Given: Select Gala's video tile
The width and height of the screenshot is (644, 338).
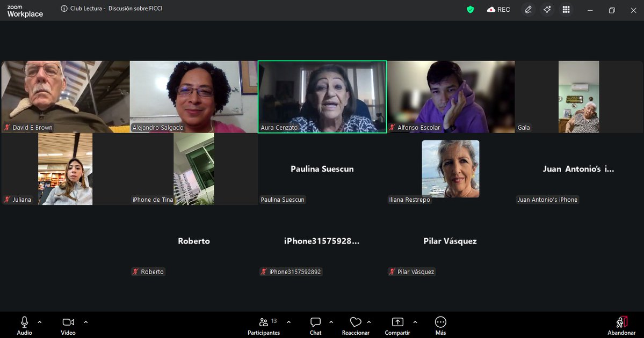Looking at the screenshot, I should tap(578, 97).
